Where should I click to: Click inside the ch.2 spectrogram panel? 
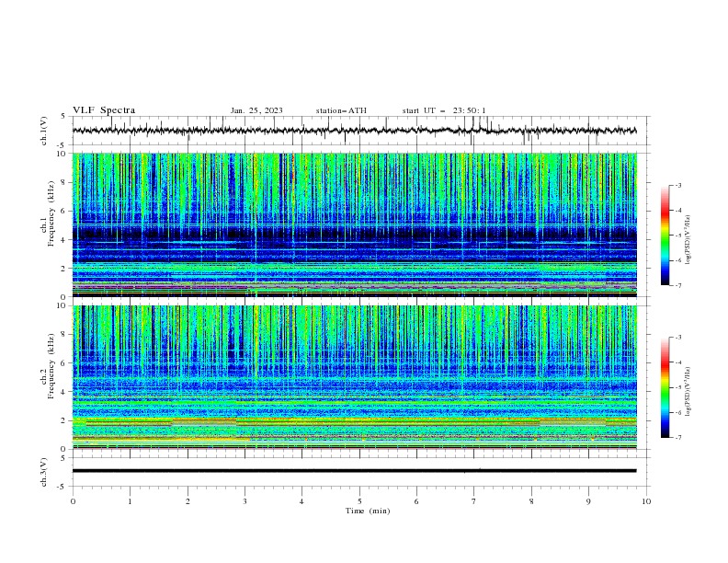(354, 377)
